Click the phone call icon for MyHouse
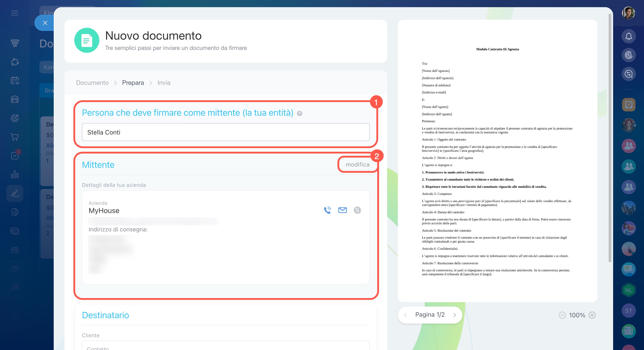The width and height of the screenshot is (644, 350). coord(327,210)
